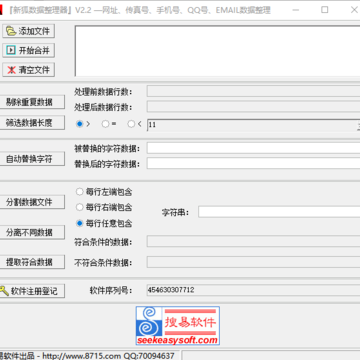Select 每行右端包含 radio option
This screenshot has height=360, width=360.
pos(104,207)
